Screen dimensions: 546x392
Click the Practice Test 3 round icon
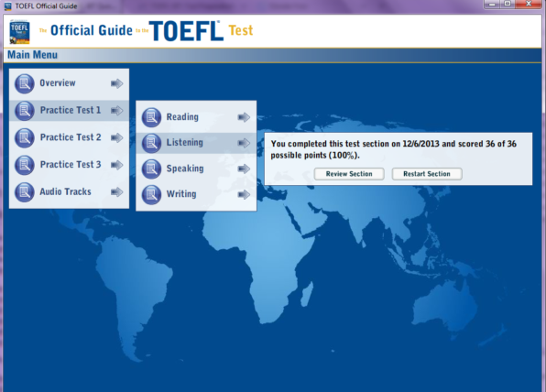pyautogui.click(x=25, y=165)
